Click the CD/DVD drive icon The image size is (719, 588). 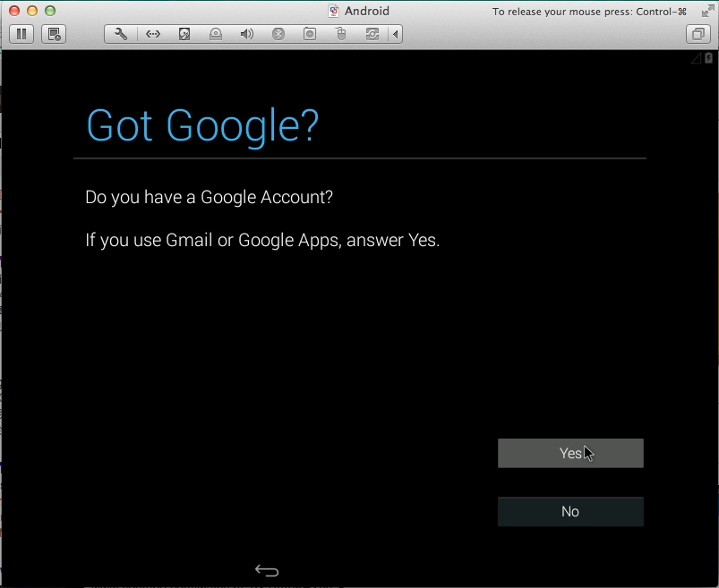[216, 34]
